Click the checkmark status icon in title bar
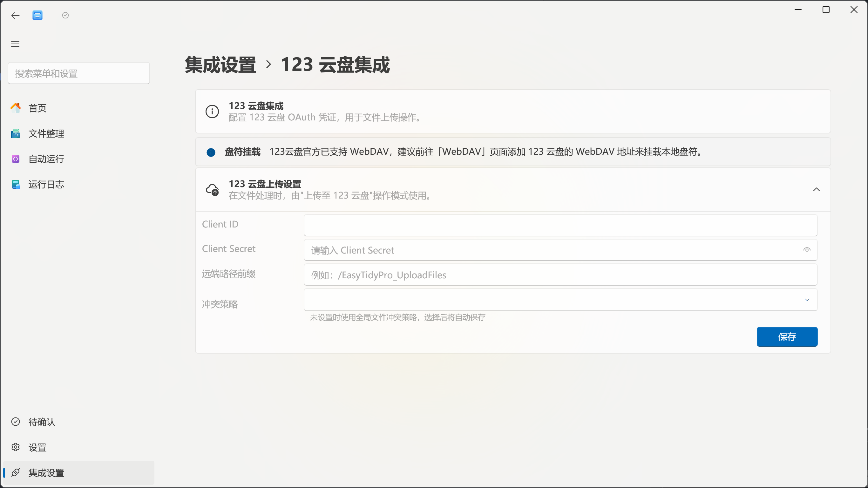 pyautogui.click(x=65, y=15)
